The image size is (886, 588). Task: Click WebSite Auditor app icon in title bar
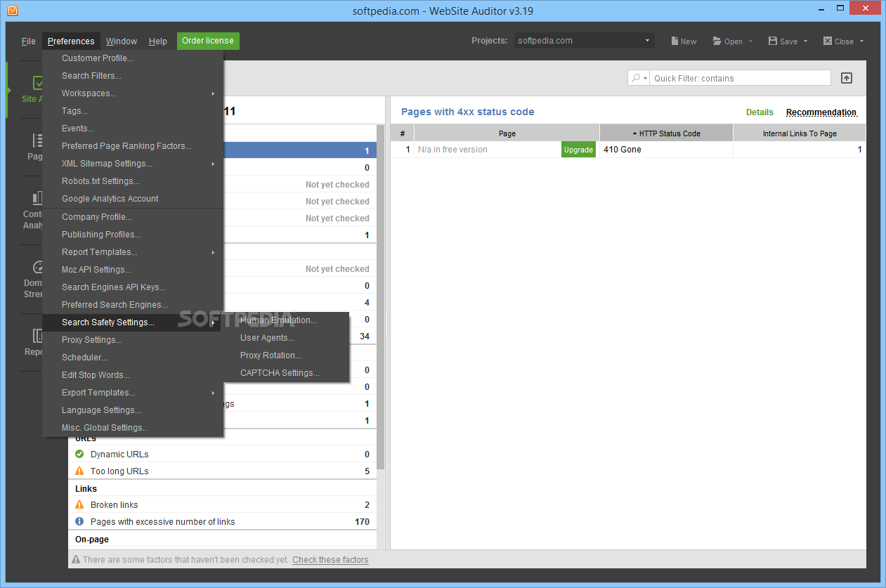click(12, 11)
